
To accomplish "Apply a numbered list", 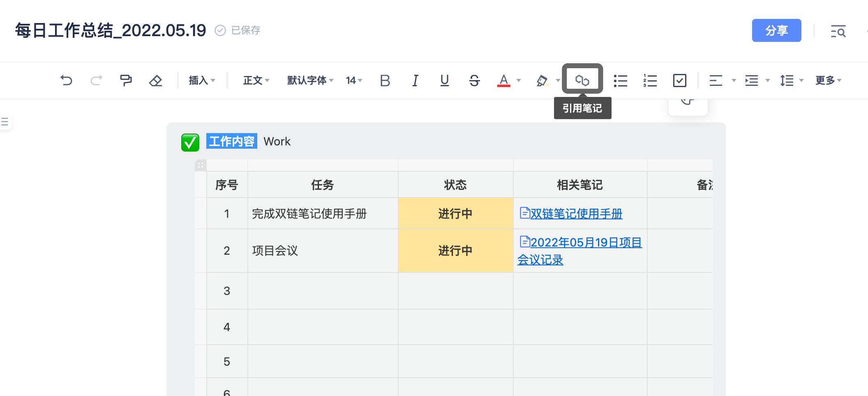I will click(650, 81).
